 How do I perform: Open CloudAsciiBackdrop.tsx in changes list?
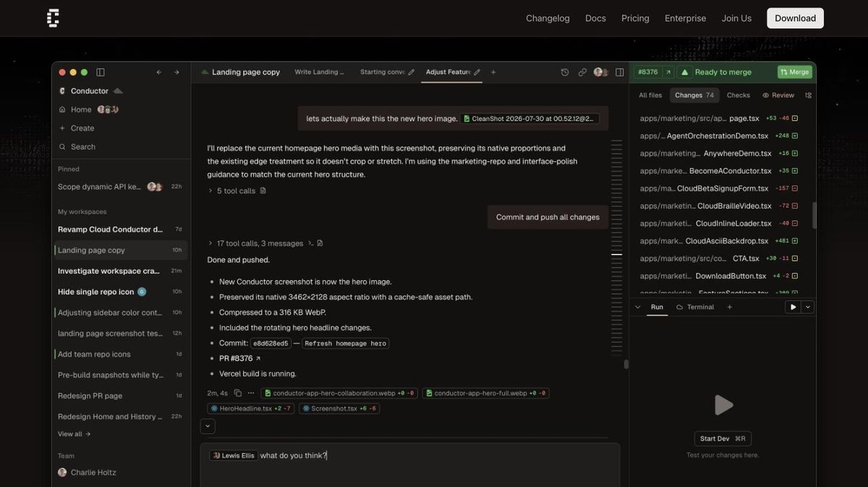coord(718,241)
